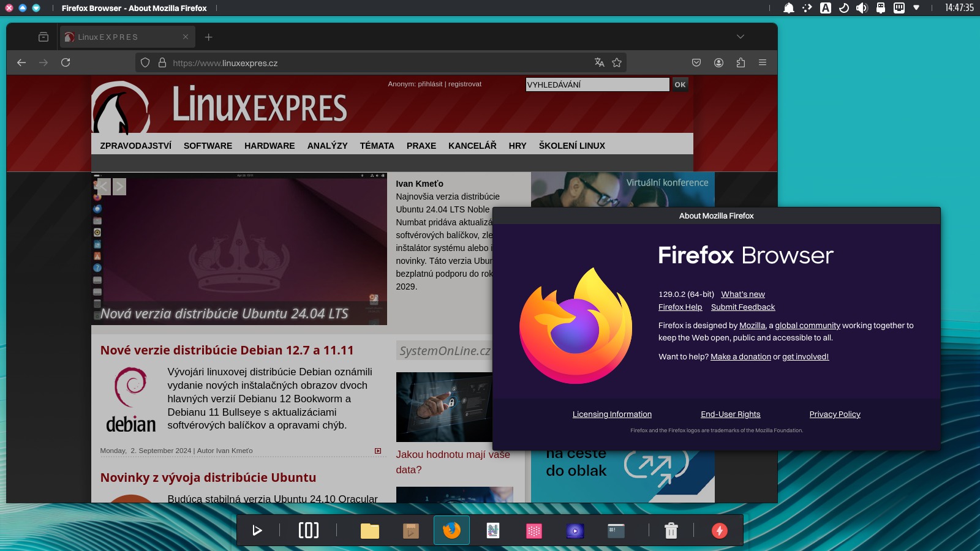Open the Mozilla link in About dialog
980x551 pixels.
[752, 325]
